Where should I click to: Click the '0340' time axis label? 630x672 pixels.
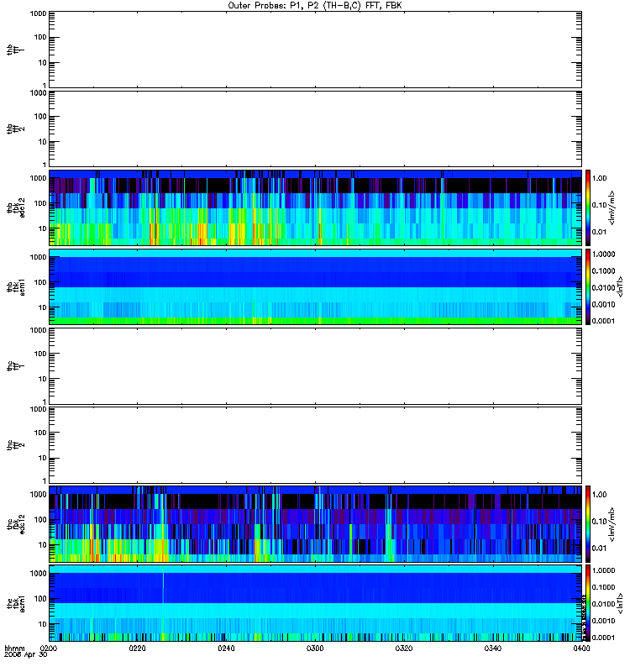click(x=493, y=648)
